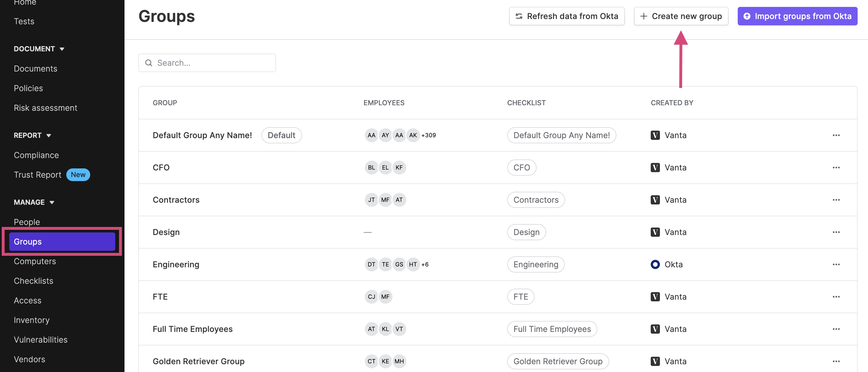Sort by GROUP column header

click(165, 103)
